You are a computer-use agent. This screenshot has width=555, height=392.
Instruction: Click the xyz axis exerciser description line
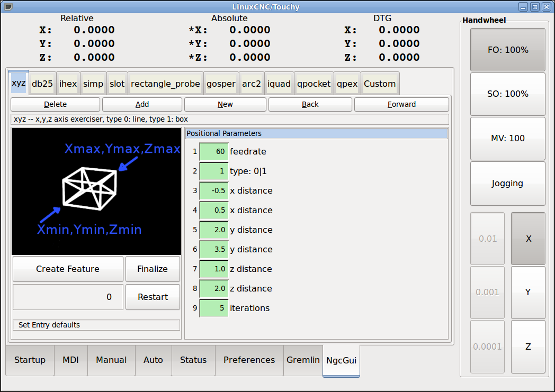point(230,119)
